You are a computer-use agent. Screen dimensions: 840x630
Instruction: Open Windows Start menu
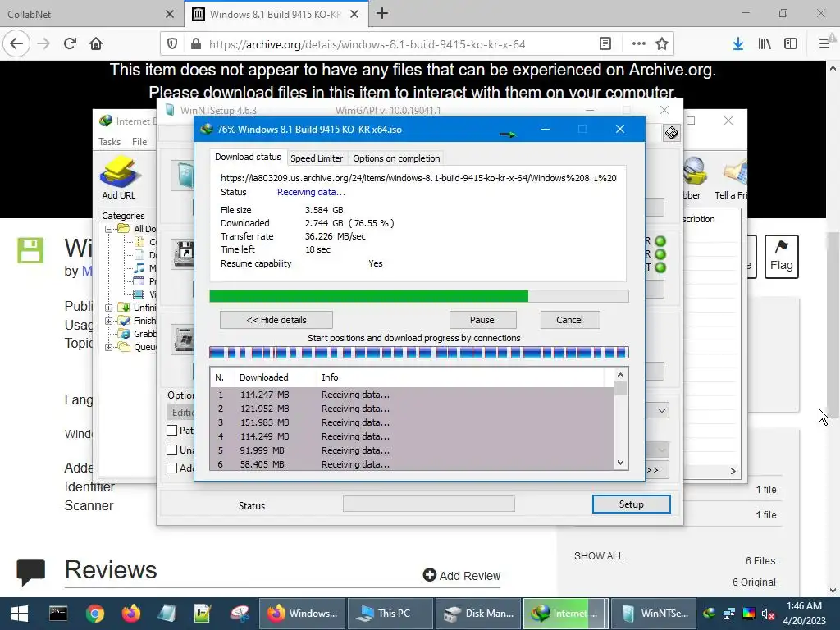click(x=20, y=614)
